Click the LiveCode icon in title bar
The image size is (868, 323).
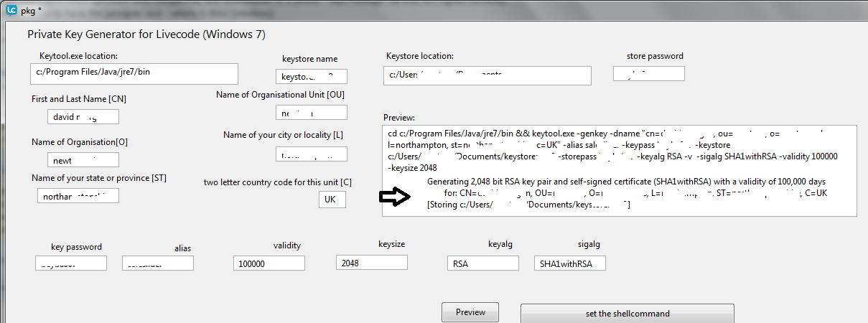tap(9, 8)
